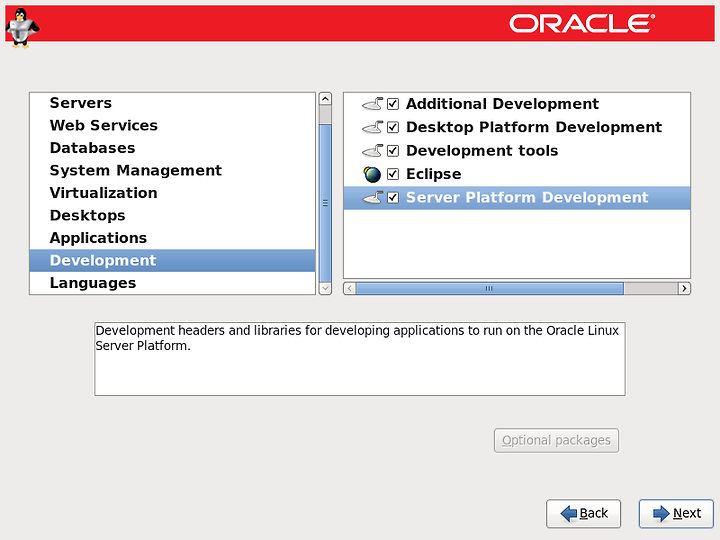The height and width of the screenshot is (540, 720).
Task: Click the blue right arrow on the Next button
Action: [x=661, y=513]
